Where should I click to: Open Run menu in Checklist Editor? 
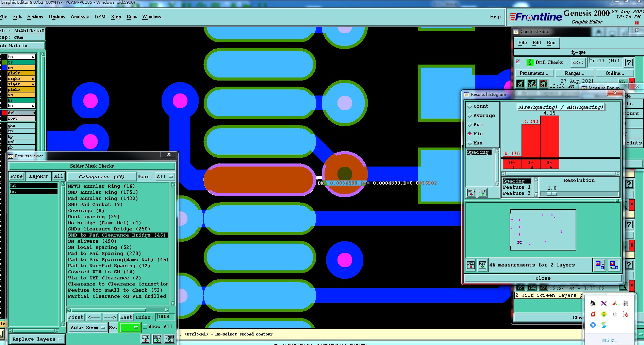(x=551, y=43)
